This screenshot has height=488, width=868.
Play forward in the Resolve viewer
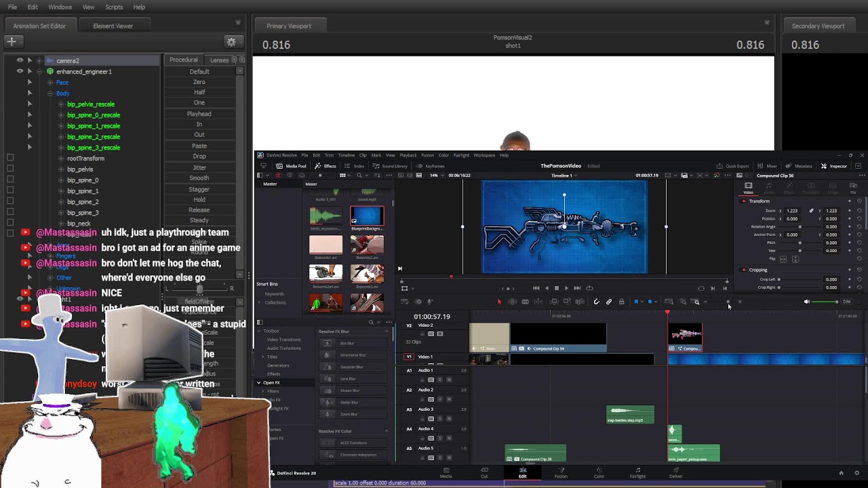pos(567,288)
